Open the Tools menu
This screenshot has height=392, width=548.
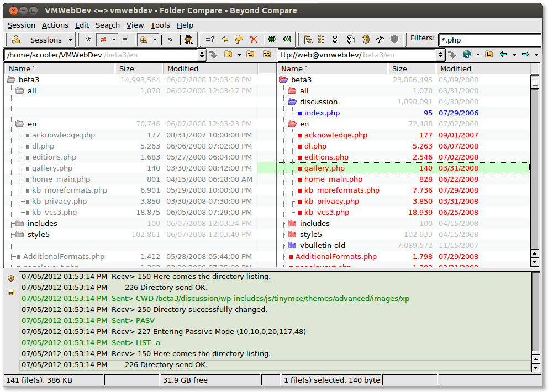pyautogui.click(x=160, y=25)
